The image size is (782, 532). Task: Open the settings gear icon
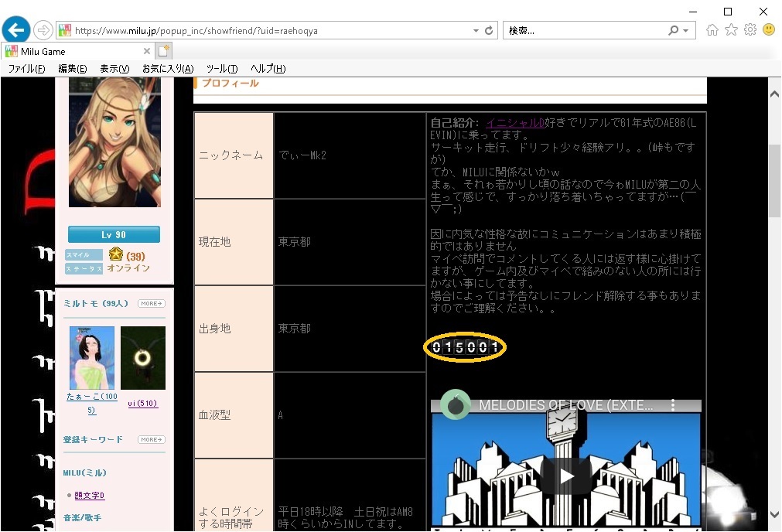click(x=750, y=30)
